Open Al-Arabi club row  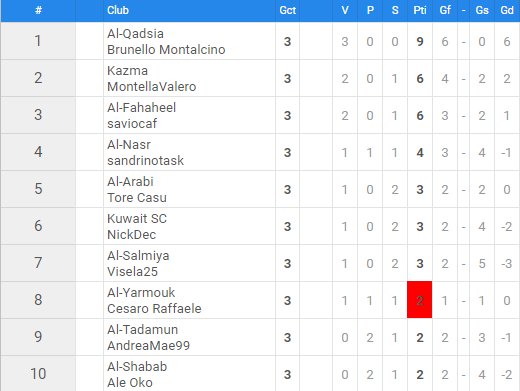(x=260, y=189)
